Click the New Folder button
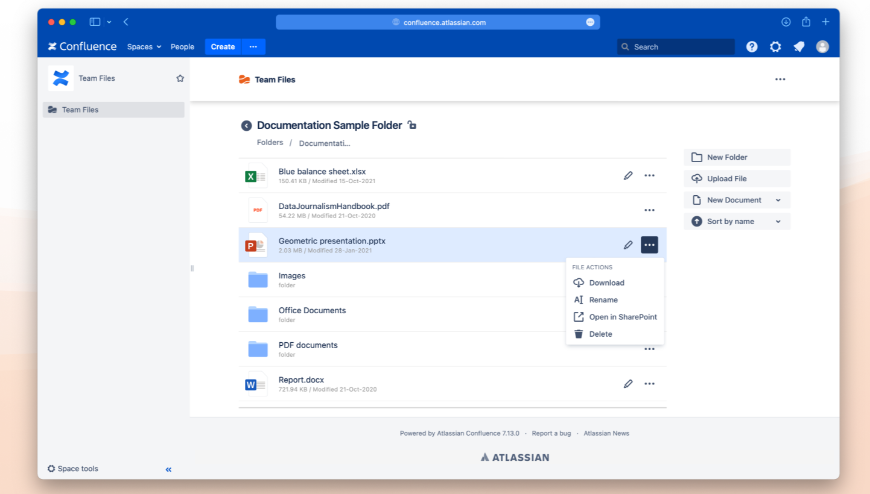Image resolution: width=870 pixels, height=494 pixels. point(737,157)
